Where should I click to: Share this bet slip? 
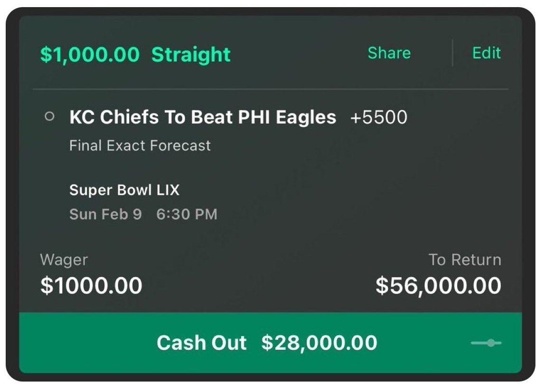pos(389,53)
